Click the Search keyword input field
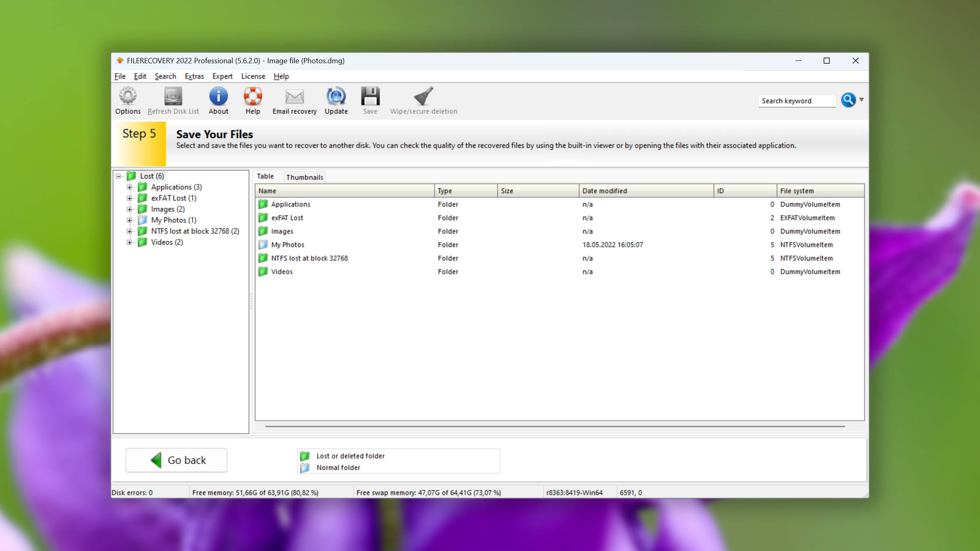The width and height of the screenshot is (980, 551). click(x=797, y=101)
